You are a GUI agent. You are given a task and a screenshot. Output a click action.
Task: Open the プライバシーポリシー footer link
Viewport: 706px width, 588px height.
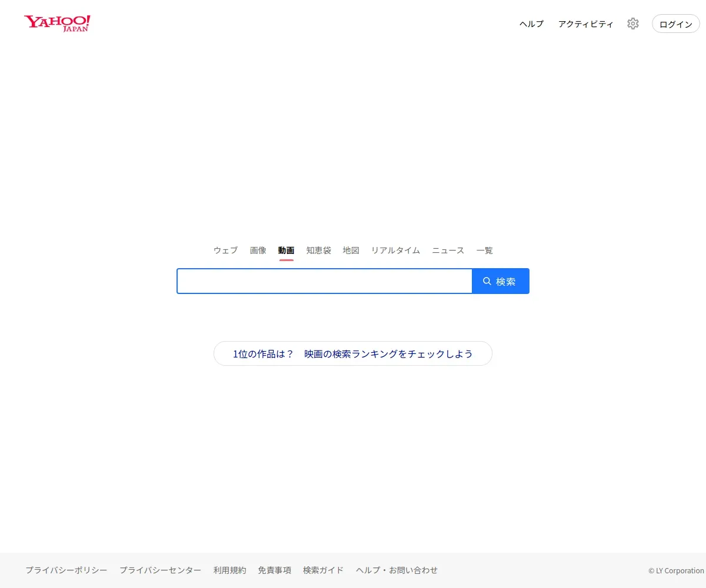point(66,570)
